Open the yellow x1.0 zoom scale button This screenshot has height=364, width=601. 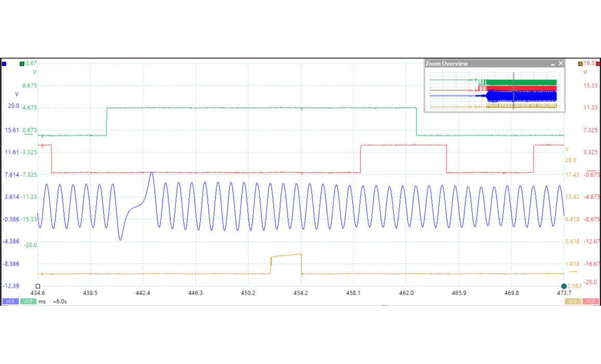tap(572, 302)
